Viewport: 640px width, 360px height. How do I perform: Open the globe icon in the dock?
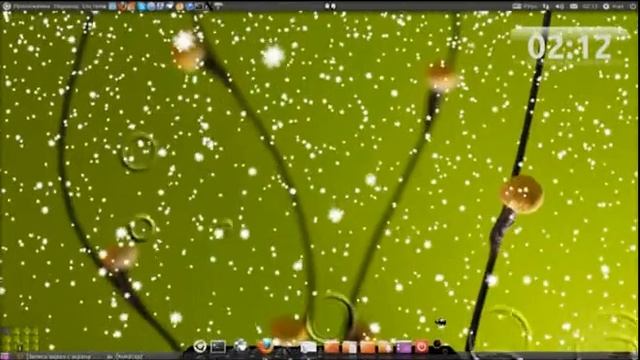[x=240, y=346]
